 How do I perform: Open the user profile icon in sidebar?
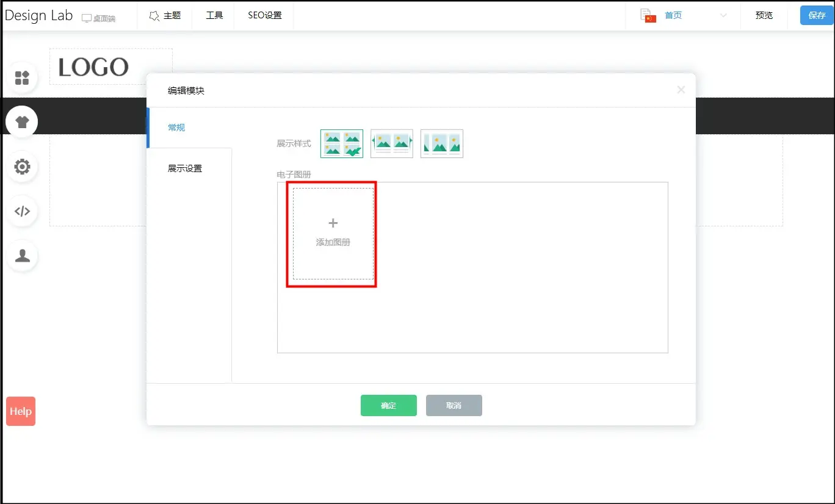point(22,256)
